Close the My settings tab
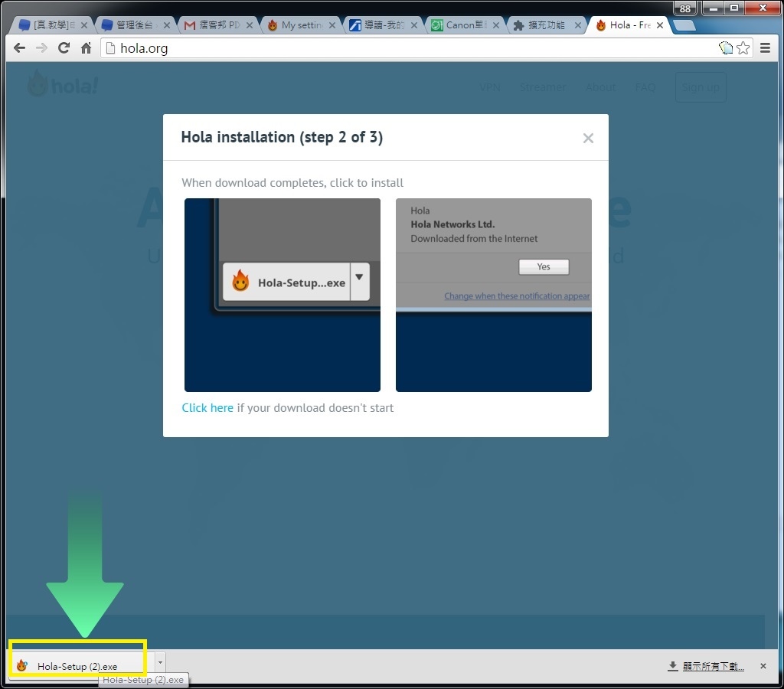The width and height of the screenshot is (784, 689). (332, 25)
